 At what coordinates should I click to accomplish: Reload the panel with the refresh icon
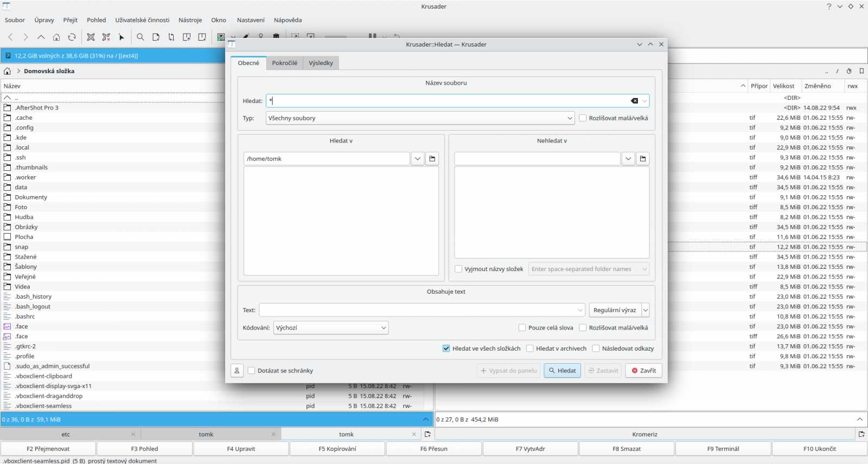click(72, 37)
